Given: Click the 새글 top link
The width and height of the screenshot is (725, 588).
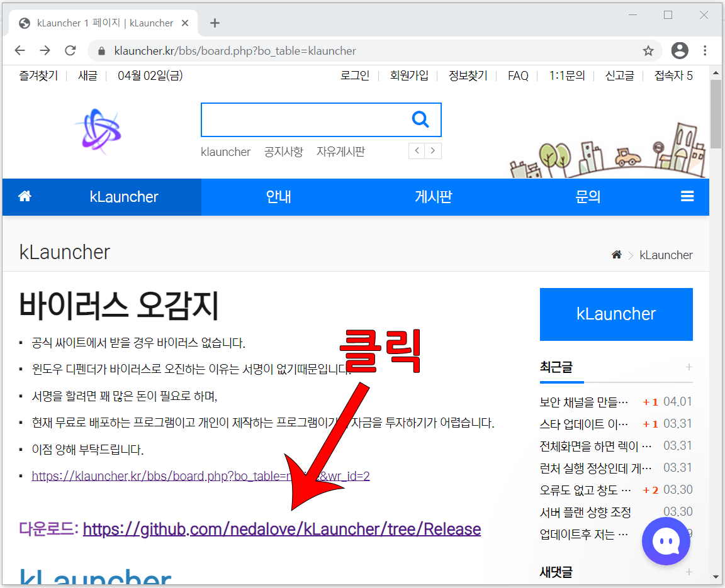Looking at the screenshot, I should (87, 75).
